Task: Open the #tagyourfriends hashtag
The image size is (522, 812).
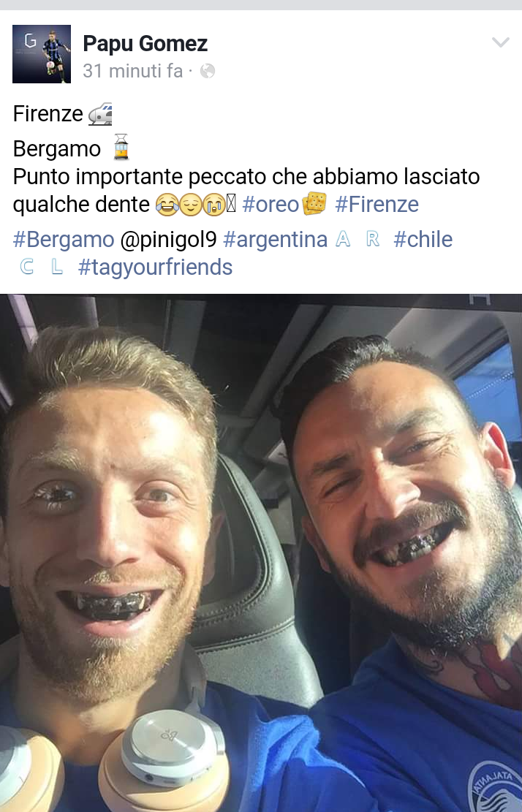Action: (155, 267)
